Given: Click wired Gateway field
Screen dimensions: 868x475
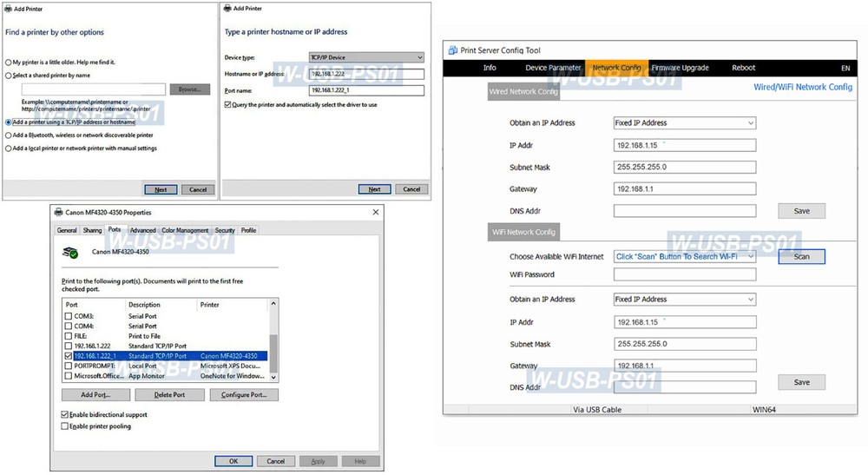Looking at the screenshot, I should (685, 188).
